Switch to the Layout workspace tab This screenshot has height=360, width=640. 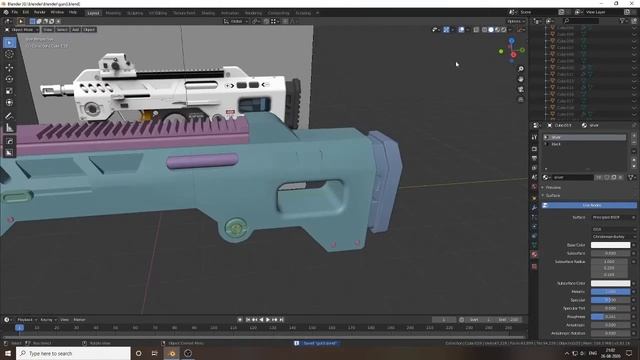93,13
